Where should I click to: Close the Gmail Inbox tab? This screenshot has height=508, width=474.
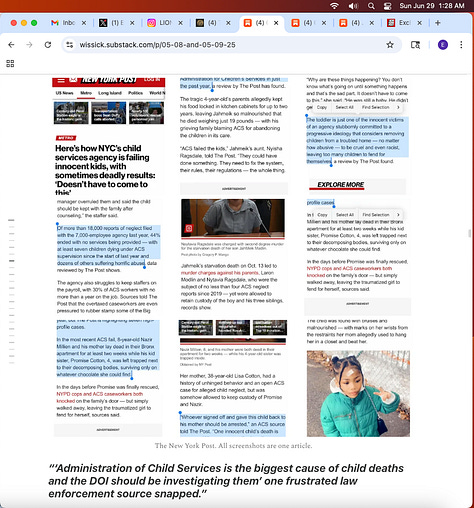[84, 23]
